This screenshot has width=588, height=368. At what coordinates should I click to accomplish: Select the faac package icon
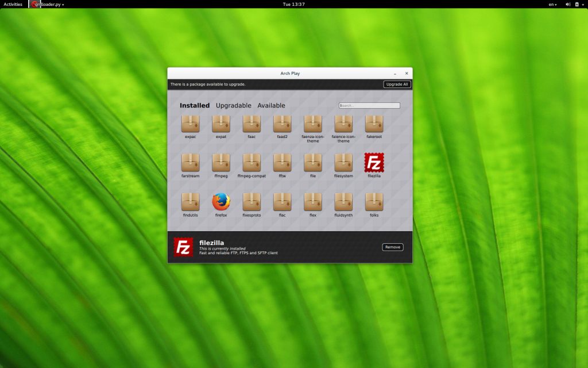coord(252,124)
